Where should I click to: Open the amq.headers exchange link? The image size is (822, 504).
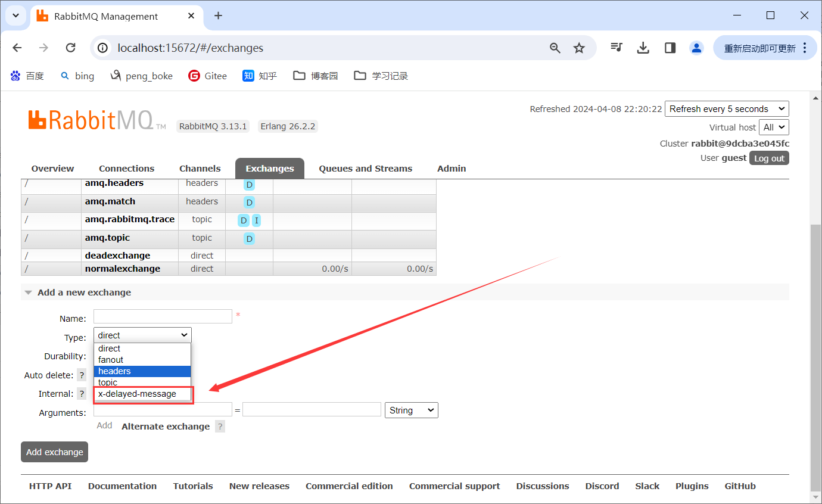(x=114, y=183)
